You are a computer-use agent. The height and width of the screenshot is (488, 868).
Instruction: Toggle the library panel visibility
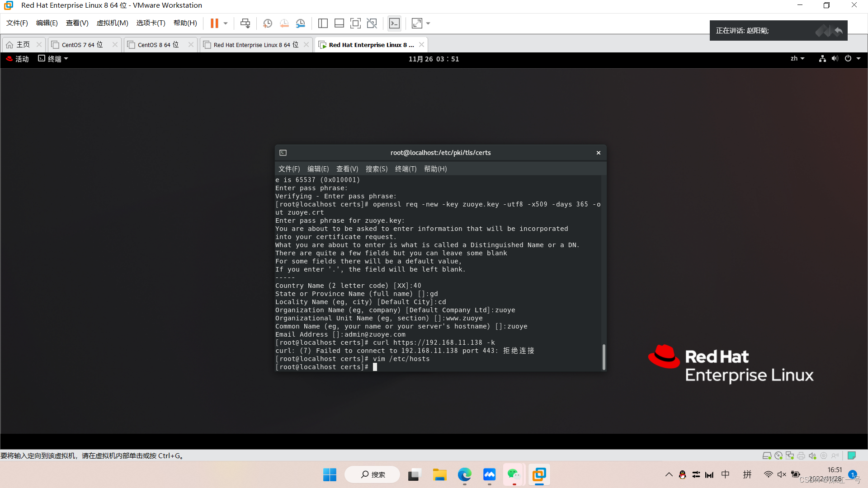(x=323, y=23)
